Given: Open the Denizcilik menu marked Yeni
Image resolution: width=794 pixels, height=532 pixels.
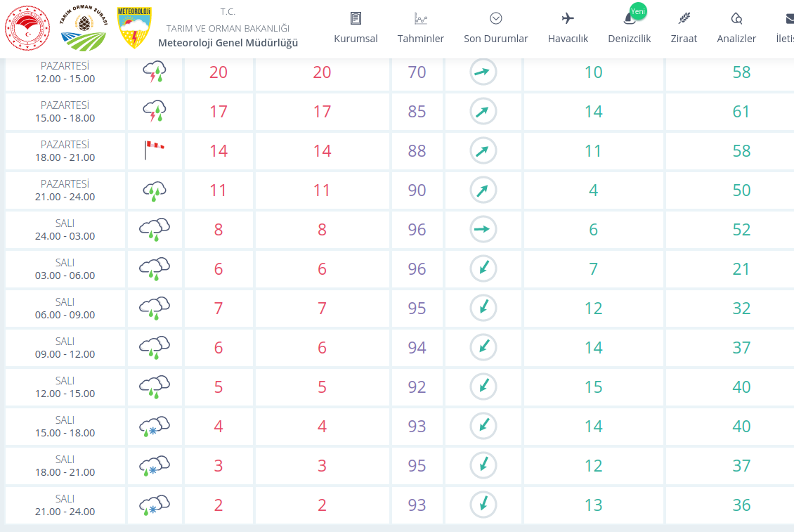Looking at the screenshot, I should click(629, 28).
